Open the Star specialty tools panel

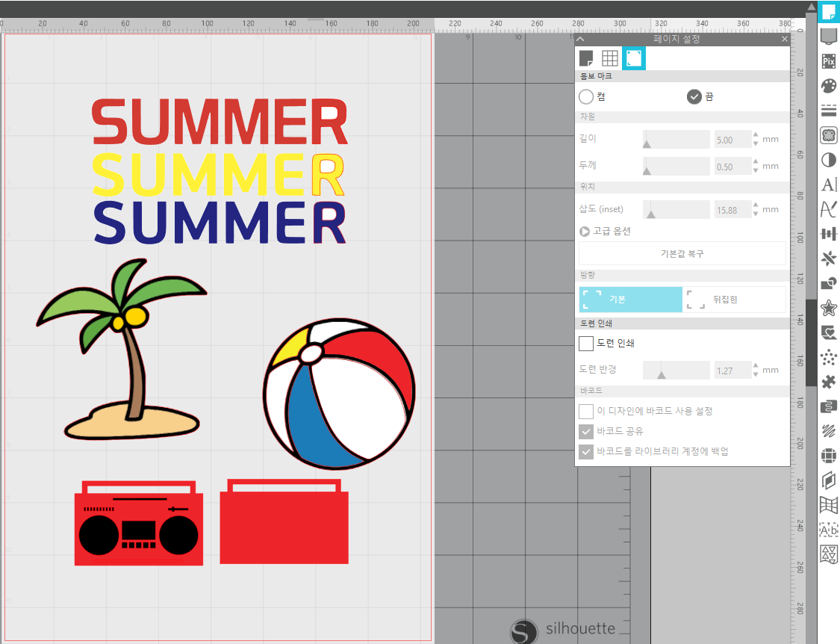[828, 308]
